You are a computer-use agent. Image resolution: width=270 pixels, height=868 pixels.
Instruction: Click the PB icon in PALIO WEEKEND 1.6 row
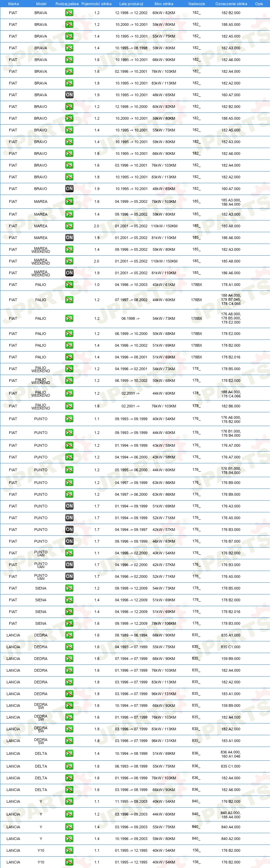coord(69,406)
